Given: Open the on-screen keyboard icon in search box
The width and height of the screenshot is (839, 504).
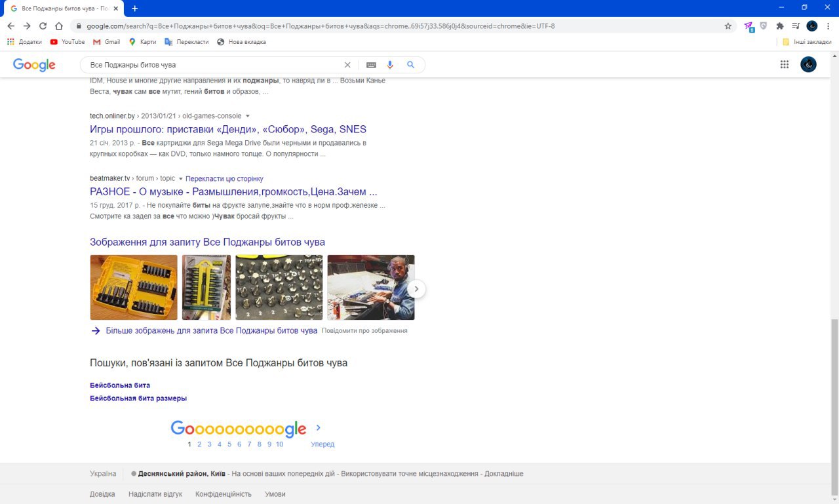Looking at the screenshot, I should (371, 65).
